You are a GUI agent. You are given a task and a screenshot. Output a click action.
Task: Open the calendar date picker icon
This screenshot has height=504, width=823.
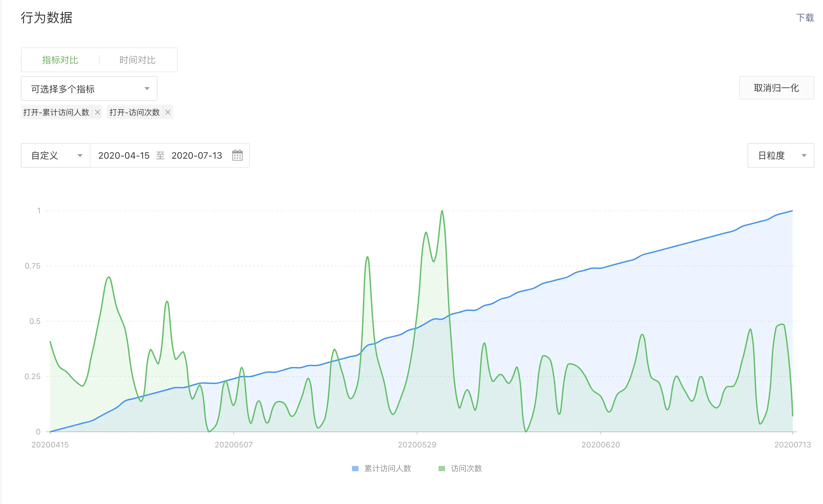pos(237,155)
